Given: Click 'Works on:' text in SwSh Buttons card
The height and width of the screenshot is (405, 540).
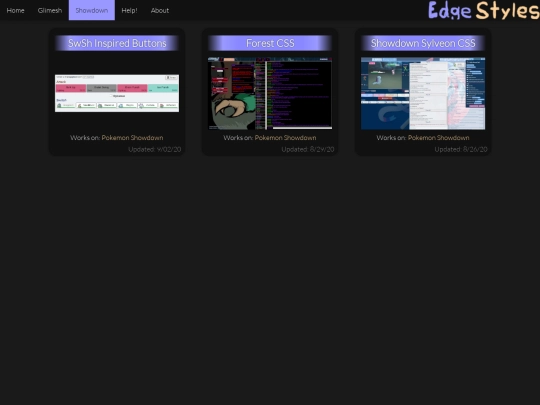Looking at the screenshot, I should click(x=85, y=138).
